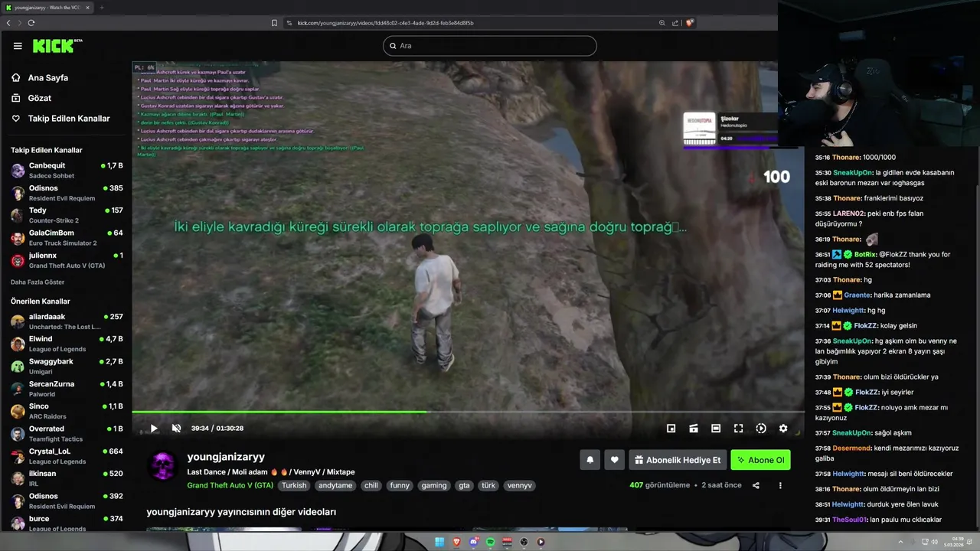980x551 pixels.
Task: Select the funny tag
Action: (x=400, y=485)
